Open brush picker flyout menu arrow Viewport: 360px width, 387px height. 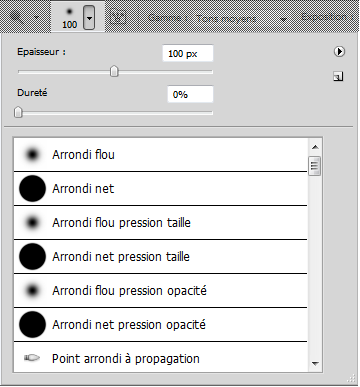point(339,51)
